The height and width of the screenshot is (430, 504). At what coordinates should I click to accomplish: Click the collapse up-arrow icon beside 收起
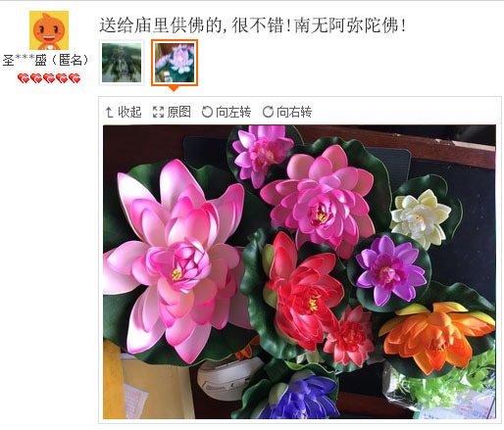(109, 112)
